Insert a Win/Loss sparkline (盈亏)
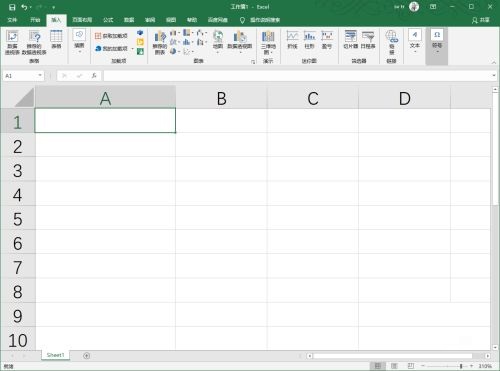Image resolution: width=500 pixels, height=371 pixels. (327, 40)
